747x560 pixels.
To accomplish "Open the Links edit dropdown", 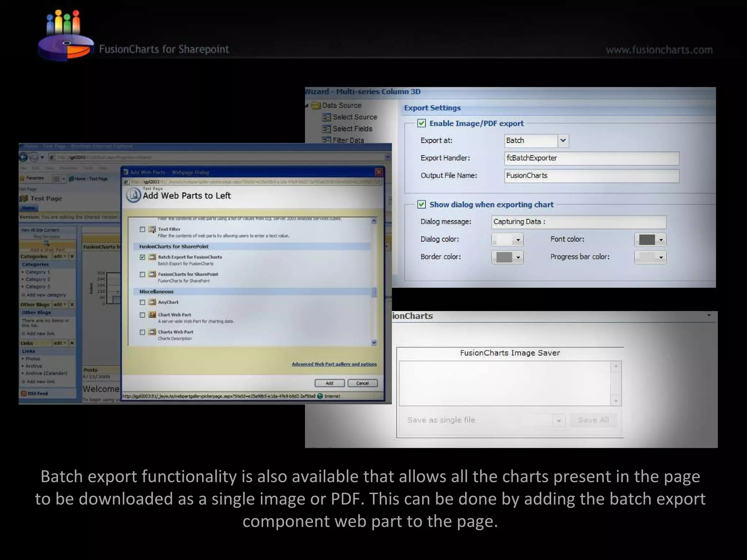I will (x=60, y=343).
